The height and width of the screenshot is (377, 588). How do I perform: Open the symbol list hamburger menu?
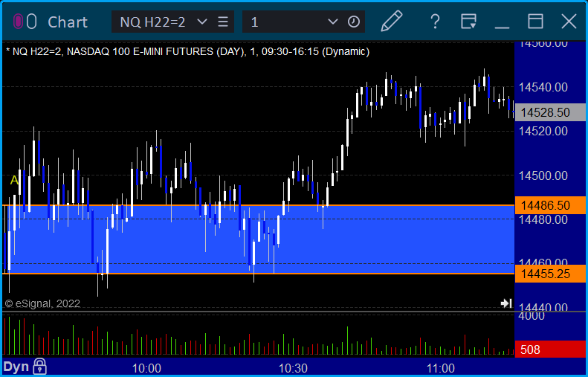(223, 22)
